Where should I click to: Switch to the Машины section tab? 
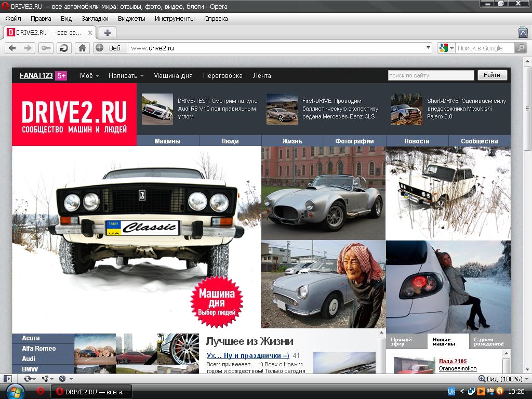point(168,141)
